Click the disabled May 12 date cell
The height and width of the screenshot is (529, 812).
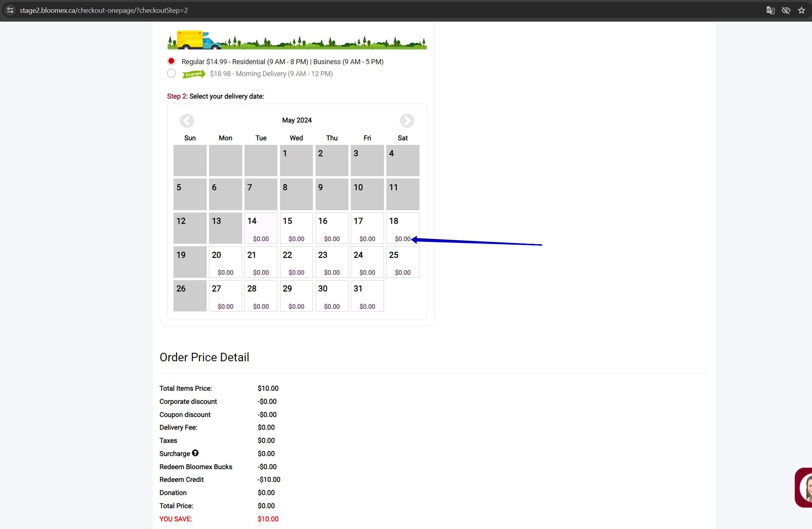tap(190, 228)
